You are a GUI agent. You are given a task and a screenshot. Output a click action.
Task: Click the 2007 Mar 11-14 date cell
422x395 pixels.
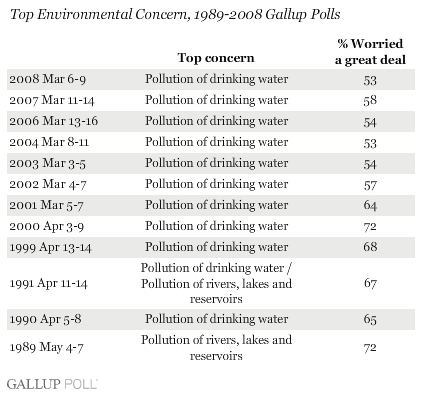[52, 100]
